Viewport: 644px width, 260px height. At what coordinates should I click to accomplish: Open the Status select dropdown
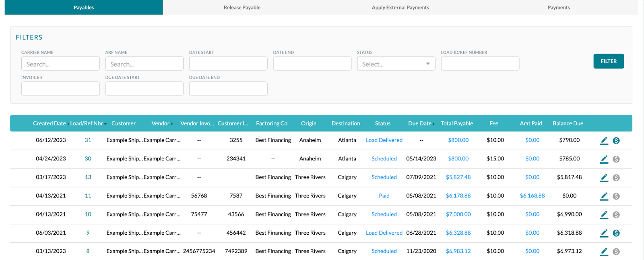[396, 64]
